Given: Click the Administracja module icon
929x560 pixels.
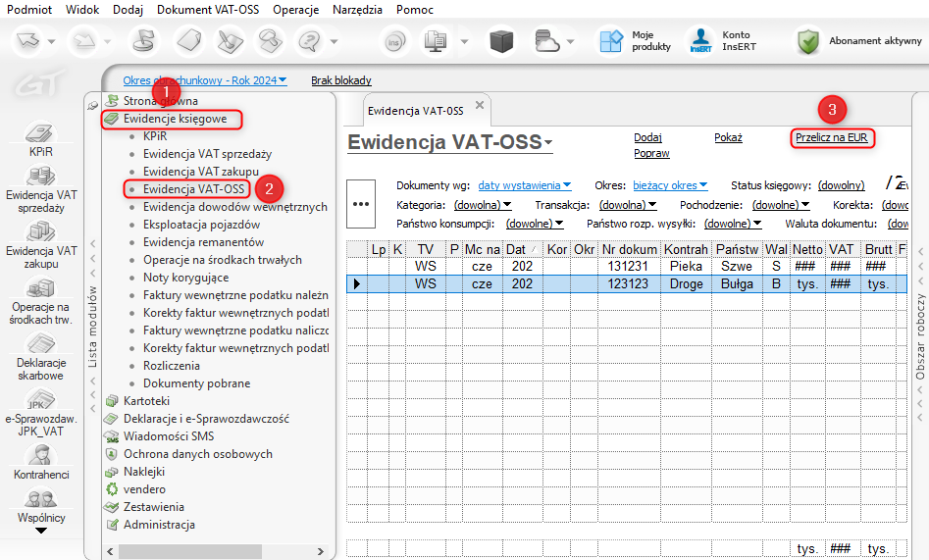Looking at the screenshot, I should click(x=112, y=525).
